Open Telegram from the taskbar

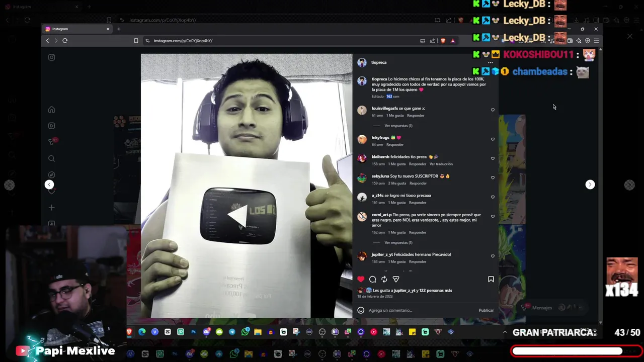click(232, 332)
